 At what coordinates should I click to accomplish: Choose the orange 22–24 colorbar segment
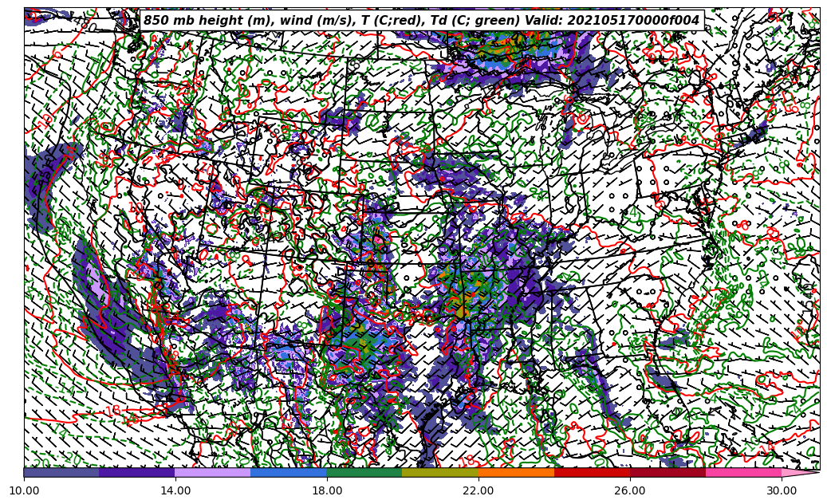(516, 472)
